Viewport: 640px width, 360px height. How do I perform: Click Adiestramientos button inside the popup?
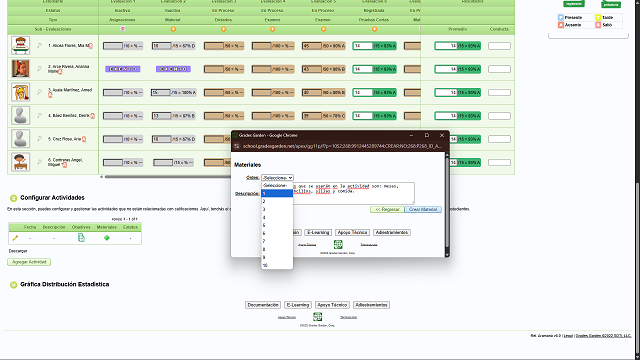coord(392,232)
